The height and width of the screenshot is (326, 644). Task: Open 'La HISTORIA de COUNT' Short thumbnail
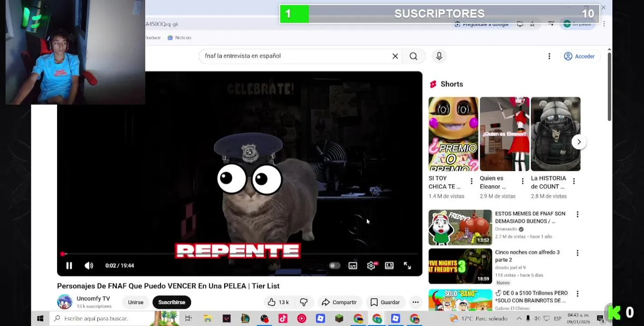click(556, 134)
